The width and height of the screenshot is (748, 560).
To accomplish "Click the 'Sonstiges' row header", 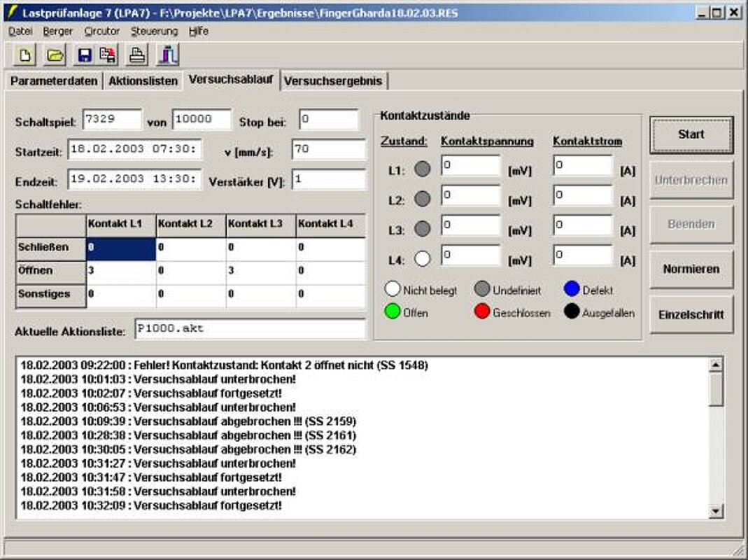I will pos(50,296).
